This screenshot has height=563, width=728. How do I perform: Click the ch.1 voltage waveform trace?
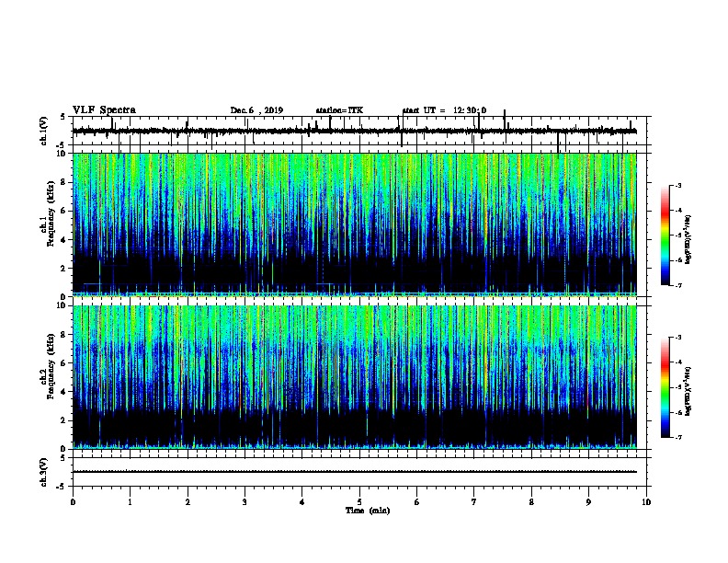click(x=354, y=131)
